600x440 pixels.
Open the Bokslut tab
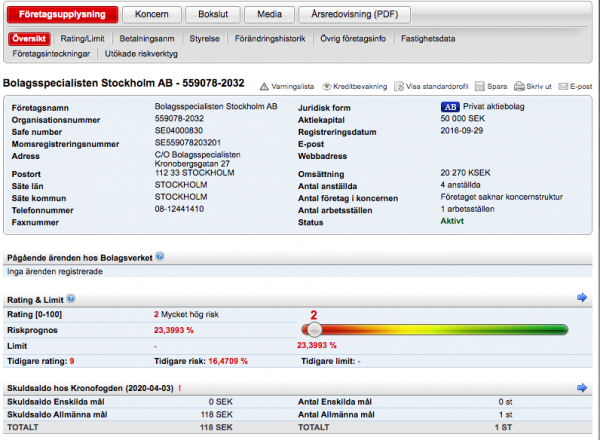pyautogui.click(x=213, y=15)
